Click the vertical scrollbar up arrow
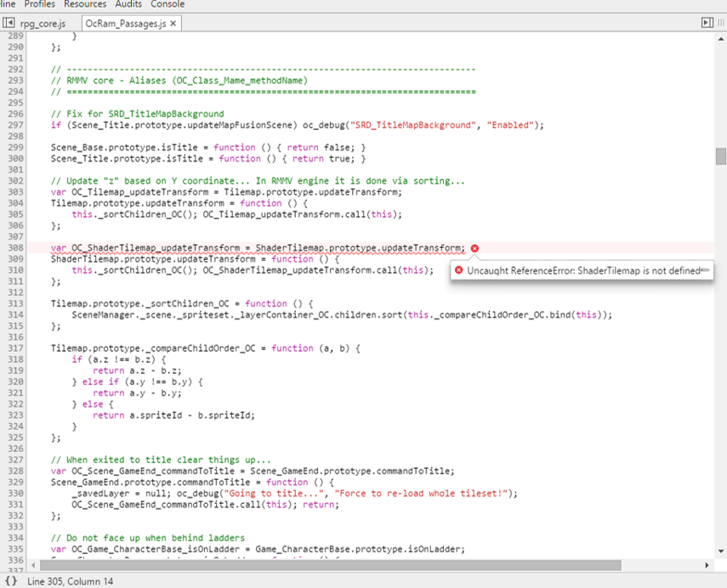 pyautogui.click(x=720, y=39)
